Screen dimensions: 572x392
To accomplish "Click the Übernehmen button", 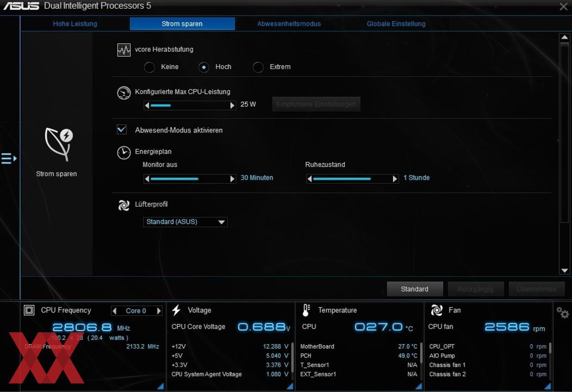I will click(x=536, y=289).
